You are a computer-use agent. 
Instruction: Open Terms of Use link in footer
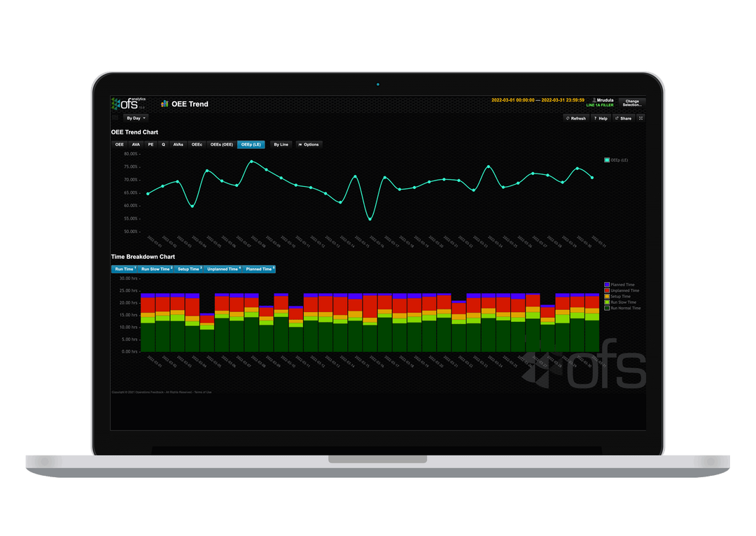pyautogui.click(x=205, y=391)
